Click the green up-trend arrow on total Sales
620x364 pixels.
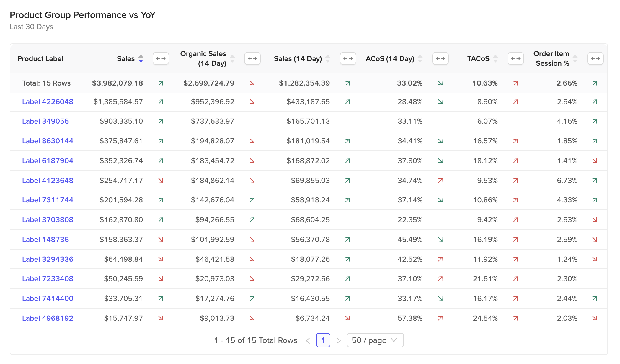pos(160,83)
